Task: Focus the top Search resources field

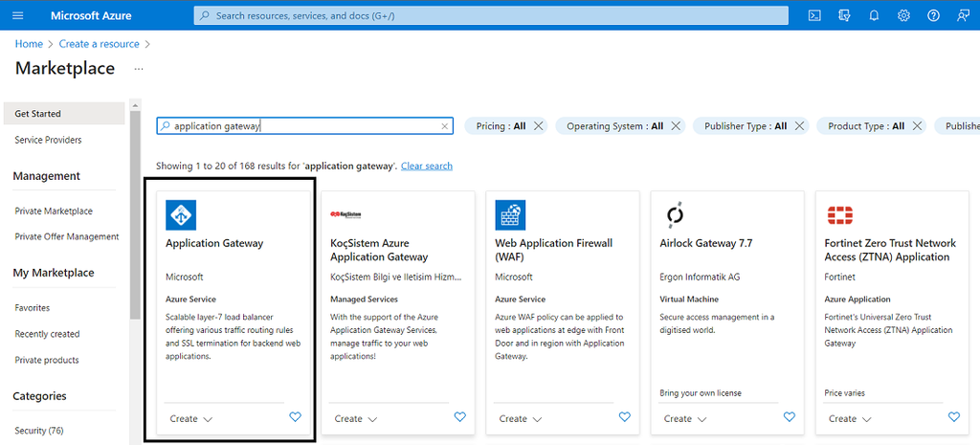Action: tap(491, 15)
